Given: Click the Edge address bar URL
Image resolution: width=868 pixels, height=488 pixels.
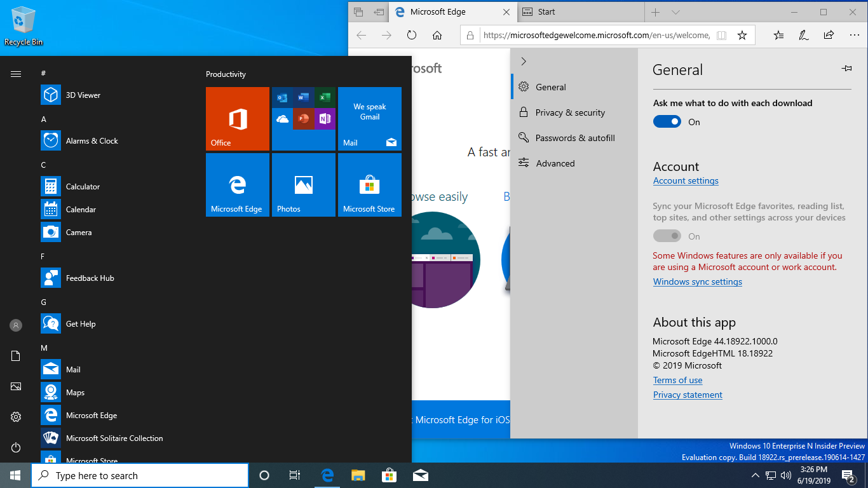Looking at the screenshot, I should [x=596, y=36].
